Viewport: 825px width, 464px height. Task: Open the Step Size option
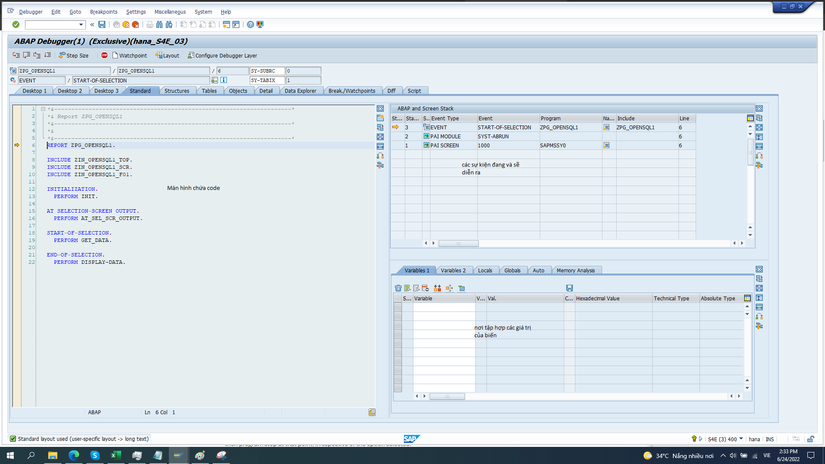[74, 56]
